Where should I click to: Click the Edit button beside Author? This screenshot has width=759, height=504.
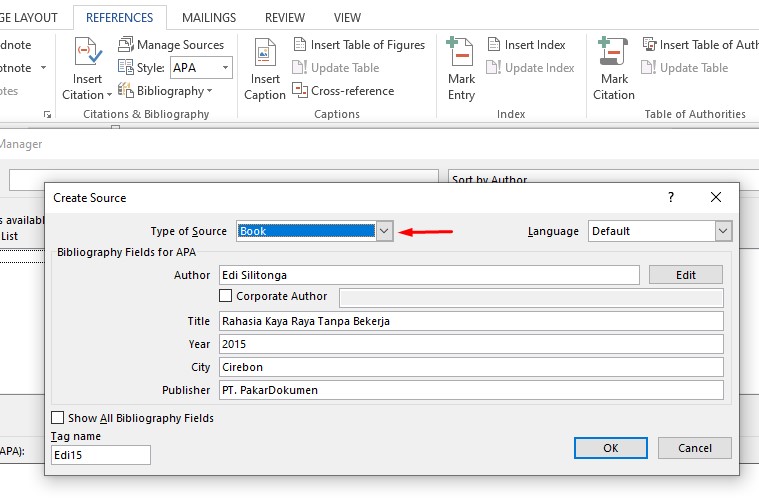point(685,275)
